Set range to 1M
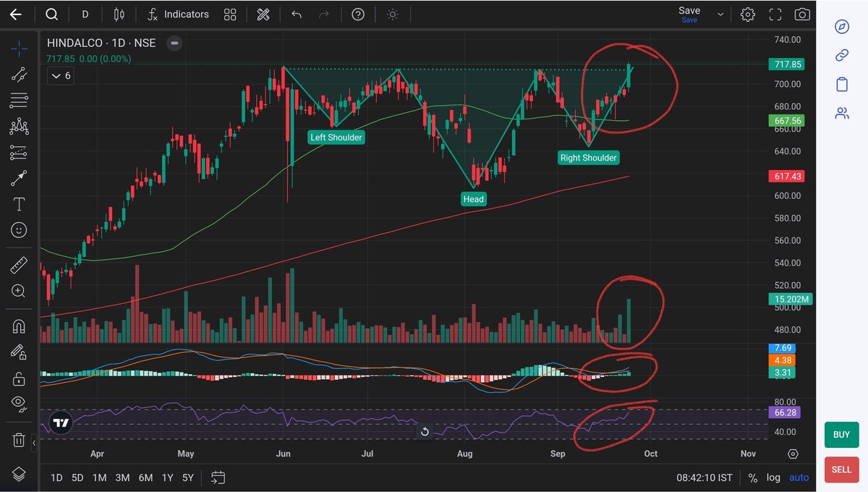Screen dimensions: 868x492 pos(100,478)
